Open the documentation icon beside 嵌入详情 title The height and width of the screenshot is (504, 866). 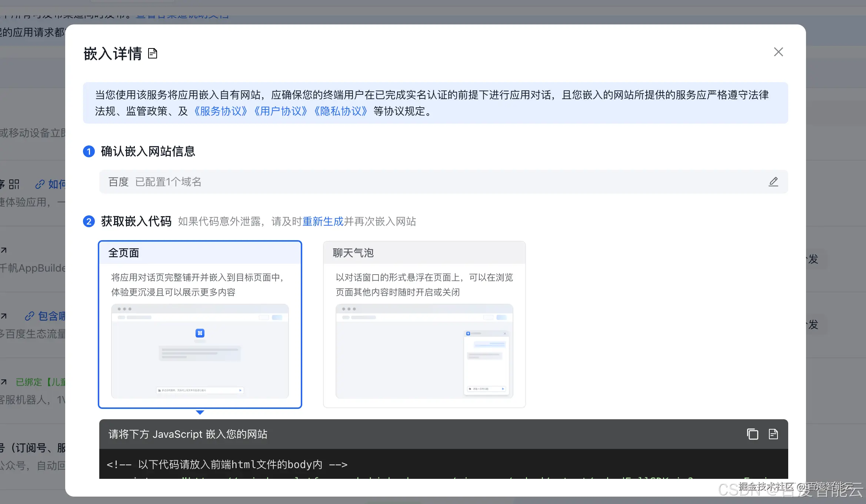(153, 53)
